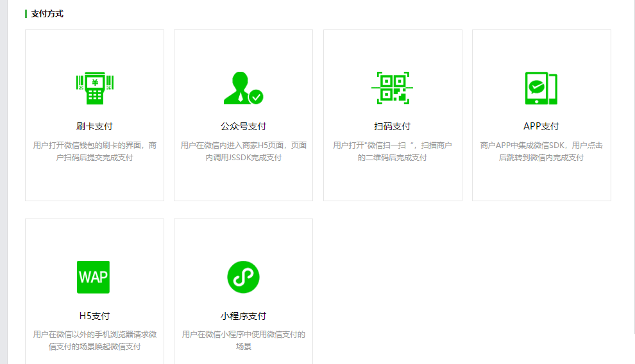Click description 用户在微信内进入商家H5页面
The height and width of the screenshot is (364, 635).
(243, 151)
